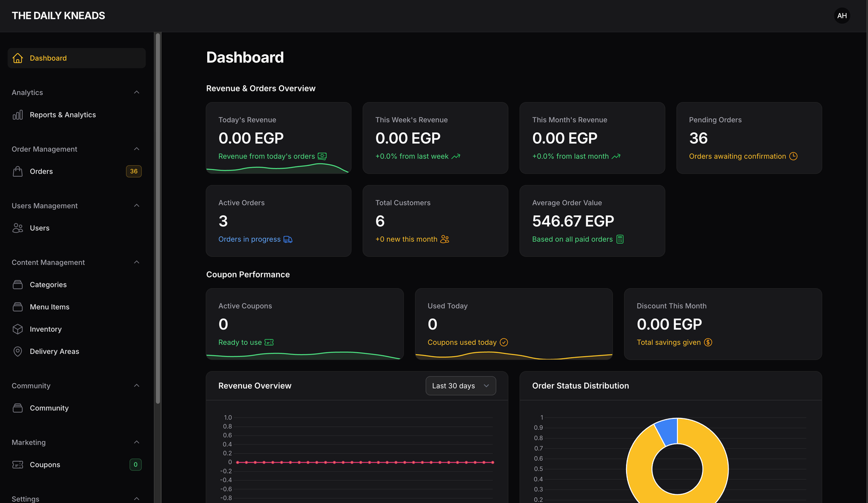
Task: Click the clock icon on Pending Orders card
Action: (793, 156)
